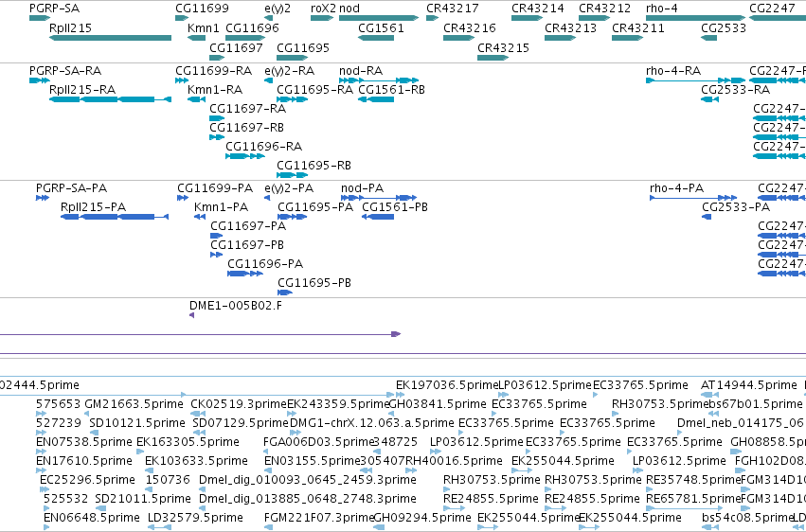Click the PGRP-SA gene label
Image resolution: width=806 pixels, height=532 pixels.
55,9
